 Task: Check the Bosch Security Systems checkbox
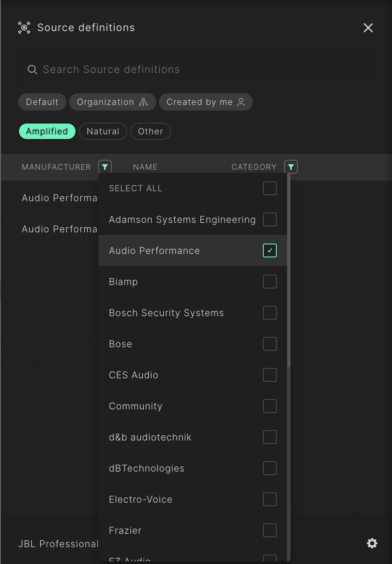(270, 313)
